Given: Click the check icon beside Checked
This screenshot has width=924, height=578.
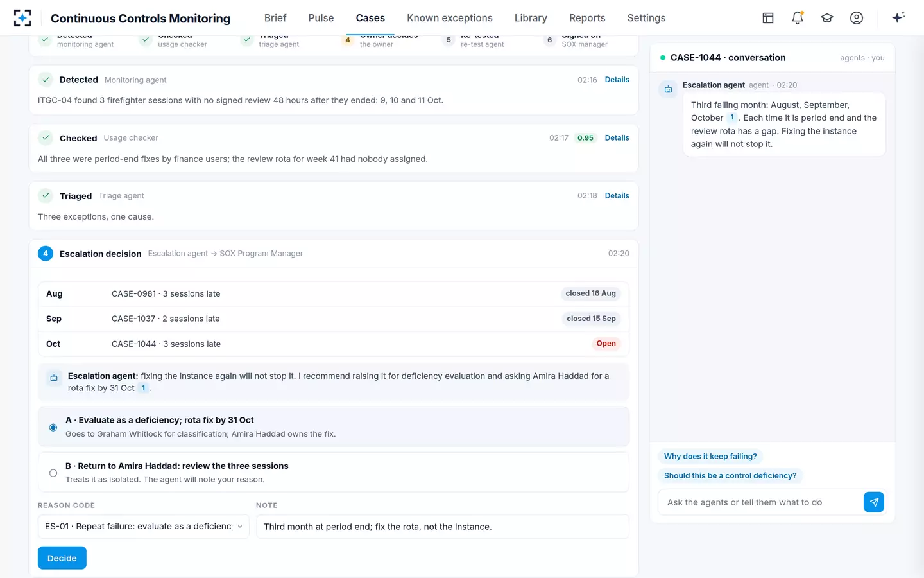Looking at the screenshot, I should click(x=46, y=138).
